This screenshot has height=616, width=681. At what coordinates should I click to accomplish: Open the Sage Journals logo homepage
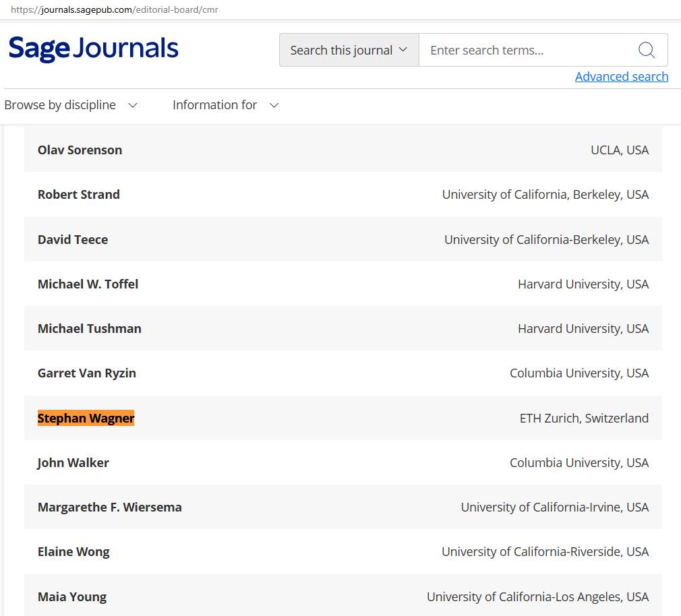93,48
